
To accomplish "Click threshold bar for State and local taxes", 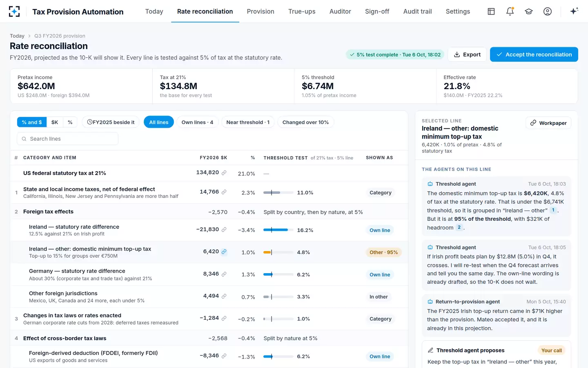I will (x=278, y=192).
